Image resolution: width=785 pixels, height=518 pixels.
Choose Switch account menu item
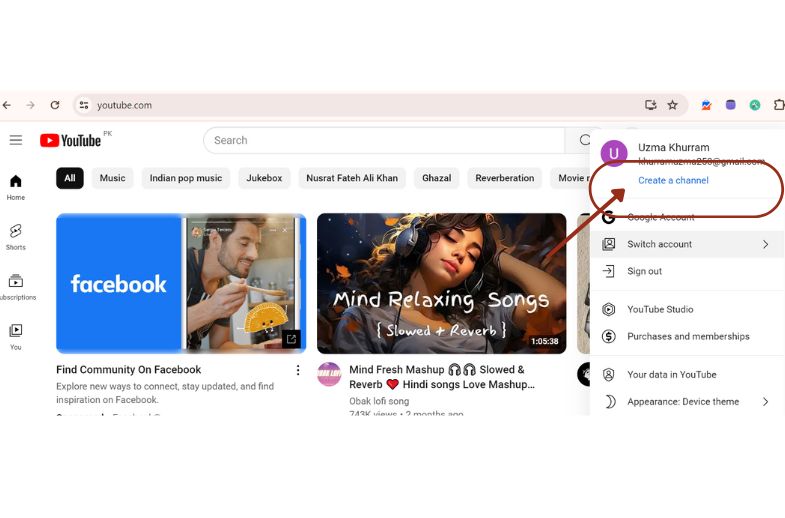click(687, 244)
